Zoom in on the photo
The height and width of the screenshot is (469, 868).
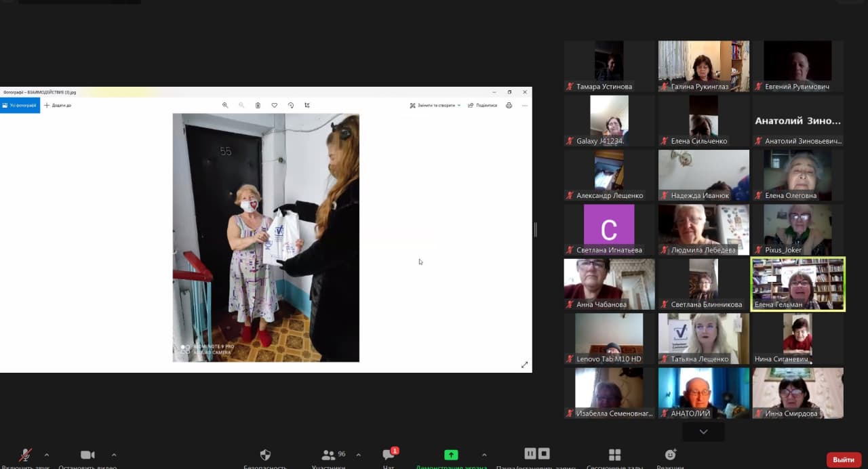click(x=225, y=105)
